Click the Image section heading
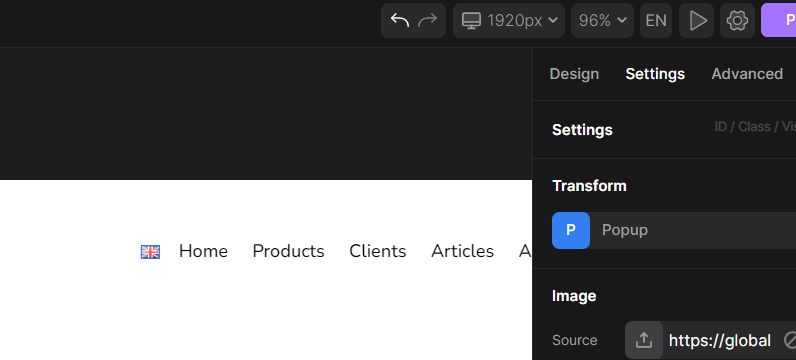This screenshot has height=360, width=796. click(574, 296)
